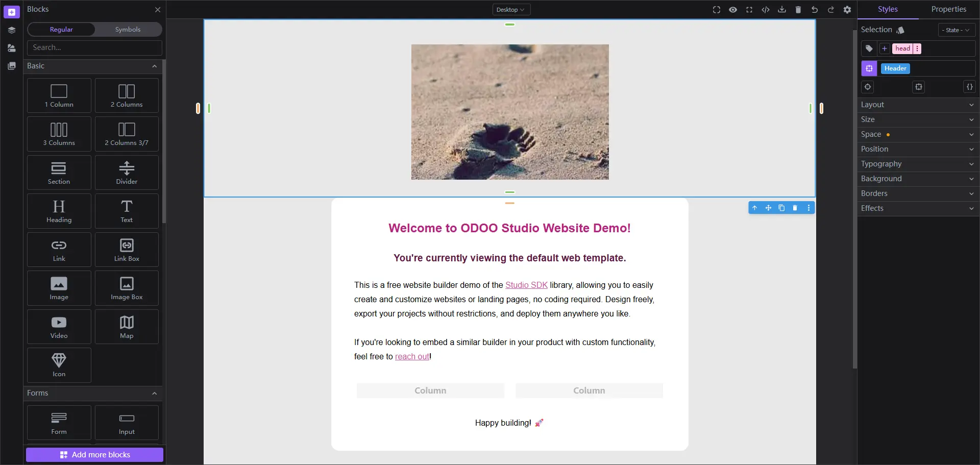
Task: Select the 2 Columns block
Action: 127,95
